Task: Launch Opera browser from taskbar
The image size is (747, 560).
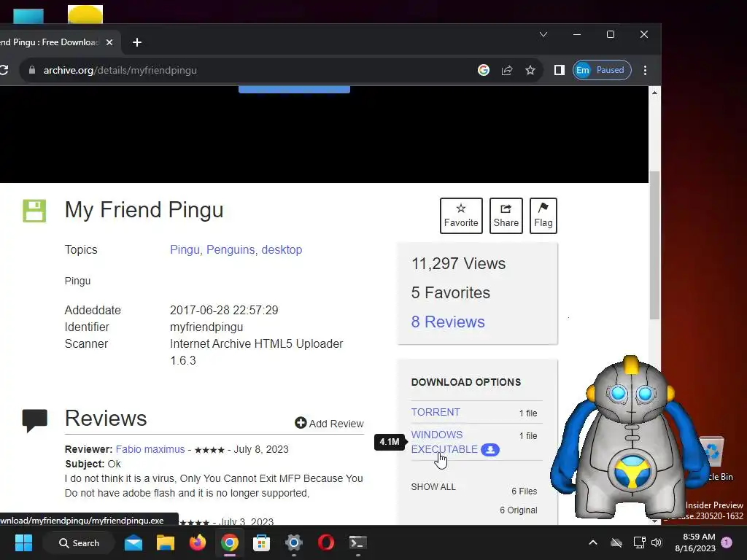Action: (x=326, y=542)
